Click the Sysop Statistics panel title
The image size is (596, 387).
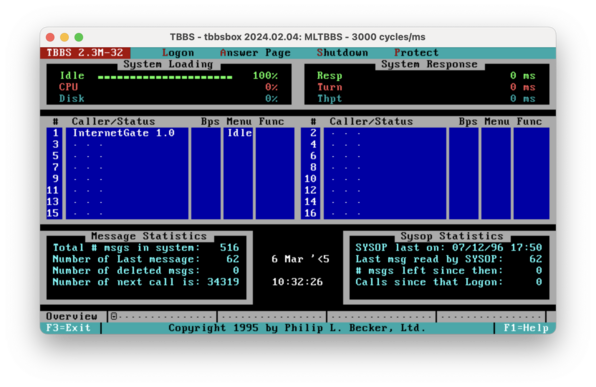pyautogui.click(x=452, y=236)
